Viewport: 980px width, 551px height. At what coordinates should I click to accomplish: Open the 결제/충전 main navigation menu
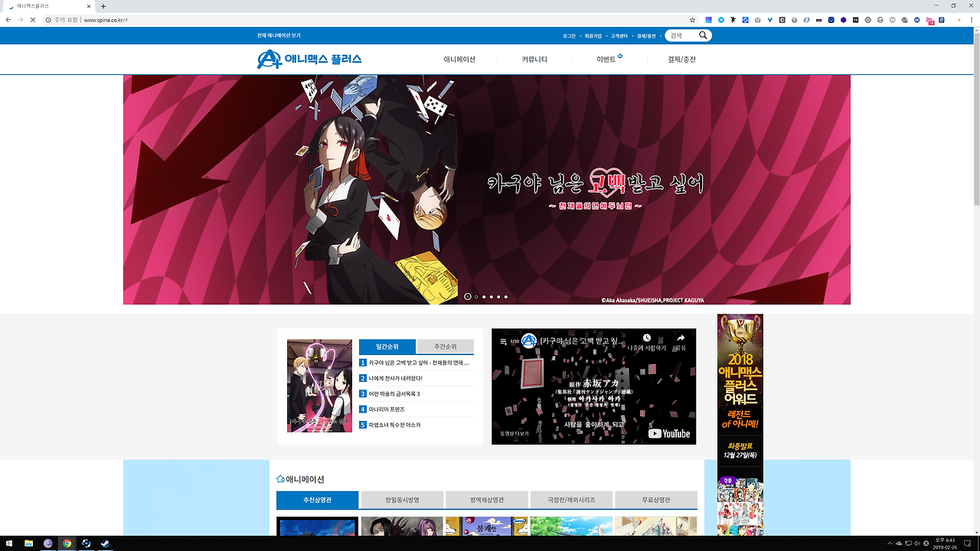pyautogui.click(x=681, y=59)
